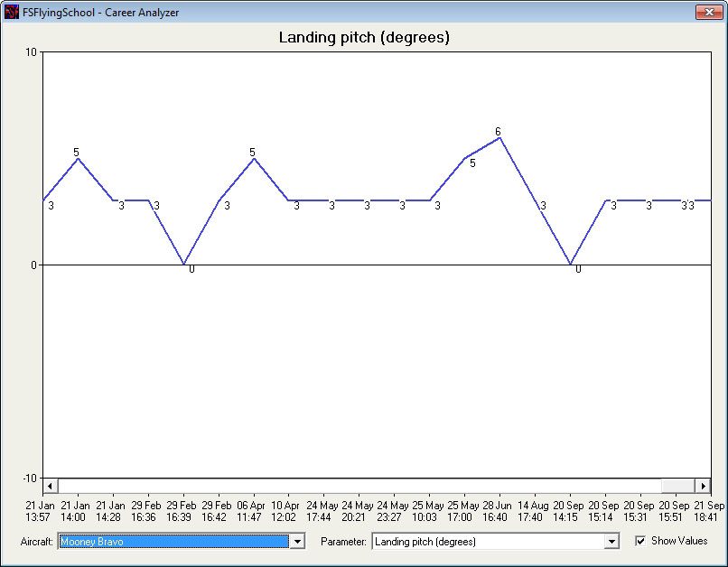Select the 06 Apr 11:47 peak data point
The image size is (728, 567).
(x=254, y=158)
